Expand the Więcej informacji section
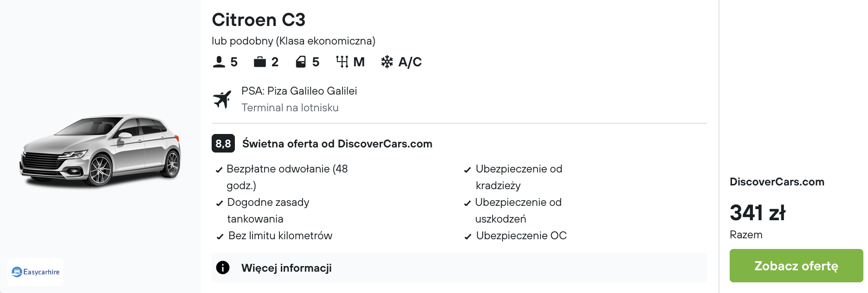The height and width of the screenshot is (293, 868). point(286,268)
